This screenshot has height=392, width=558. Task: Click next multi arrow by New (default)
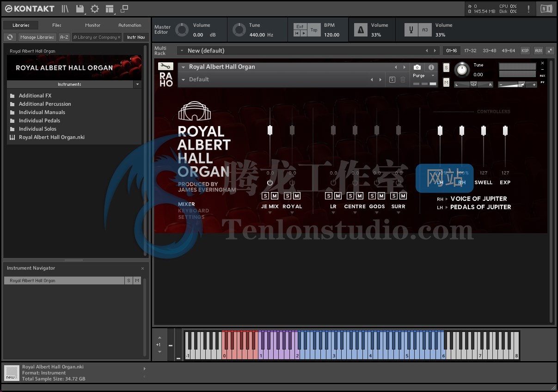coord(435,51)
